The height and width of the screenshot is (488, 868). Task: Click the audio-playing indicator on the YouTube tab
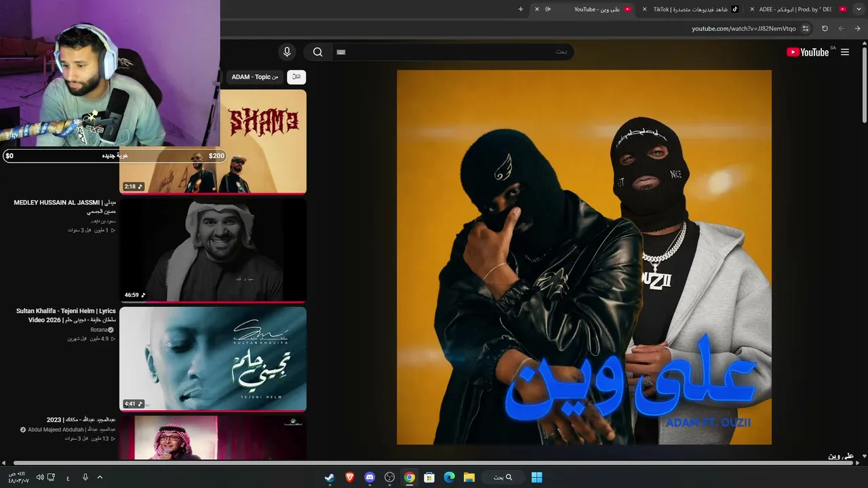coord(548,9)
